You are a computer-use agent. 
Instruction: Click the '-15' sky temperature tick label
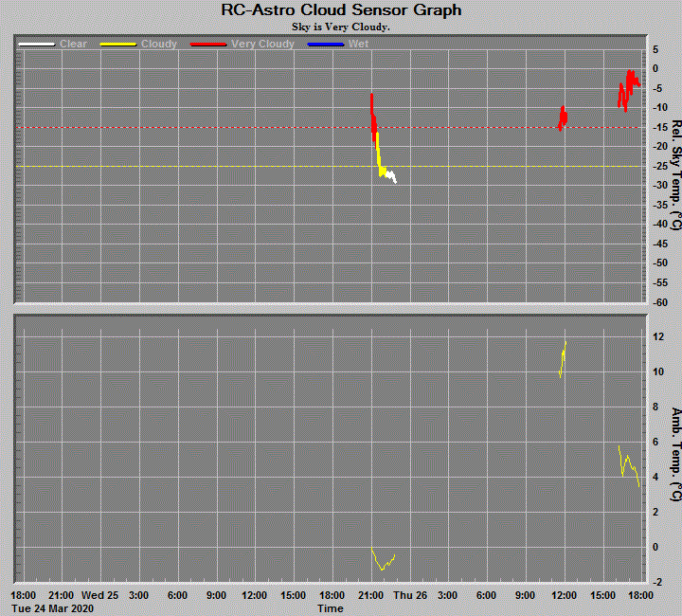(x=660, y=127)
